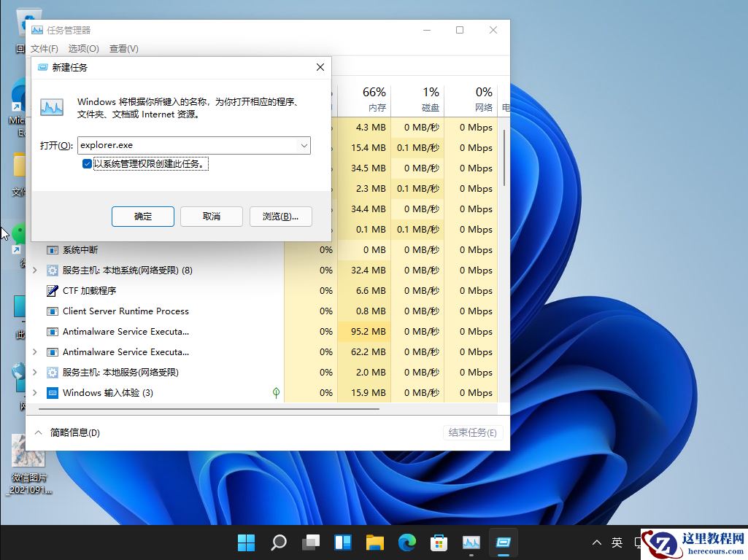Click 确定 to run explorer.exe

click(142, 216)
